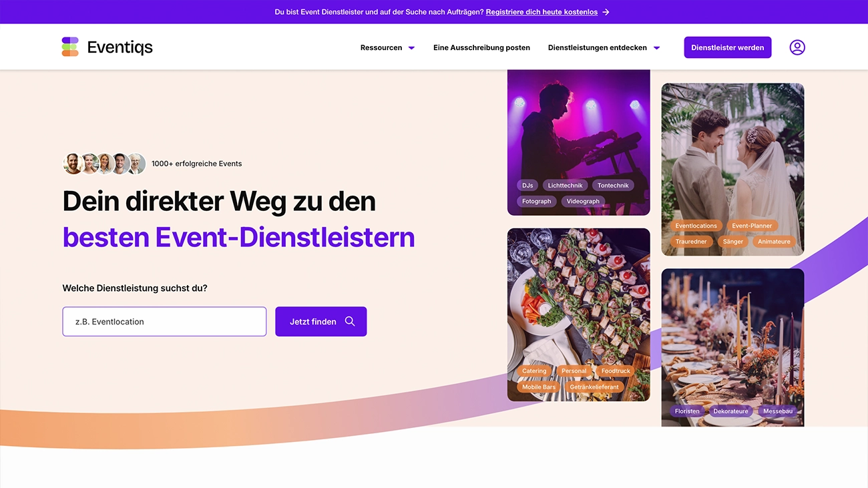
Task: Open the chevron next to Ressourcen
Action: pyautogui.click(x=411, y=47)
